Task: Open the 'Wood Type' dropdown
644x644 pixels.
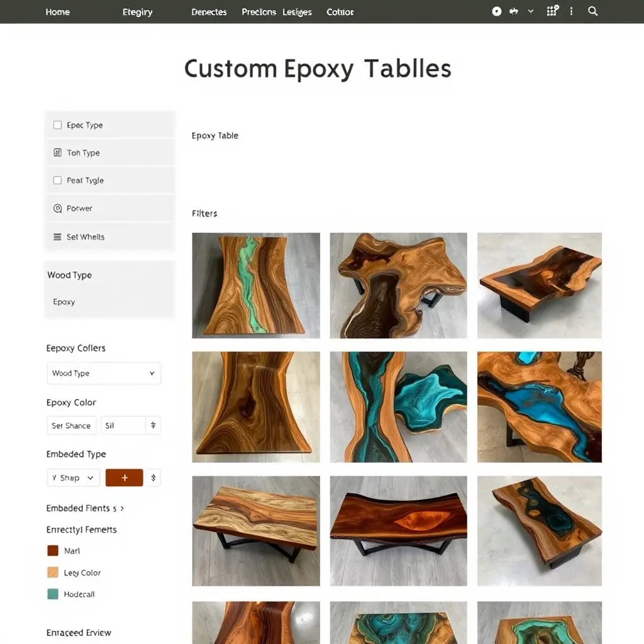Action: pyautogui.click(x=104, y=373)
